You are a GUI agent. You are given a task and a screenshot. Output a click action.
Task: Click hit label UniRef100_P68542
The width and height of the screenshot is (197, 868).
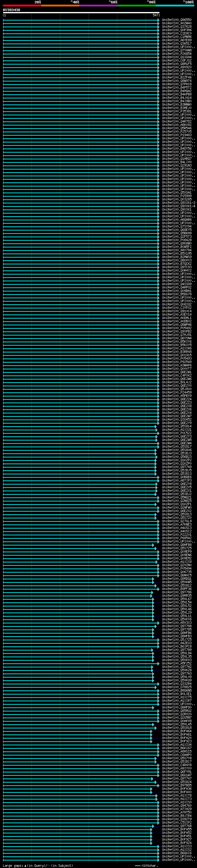pyautogui.click(x=176, y=538)
